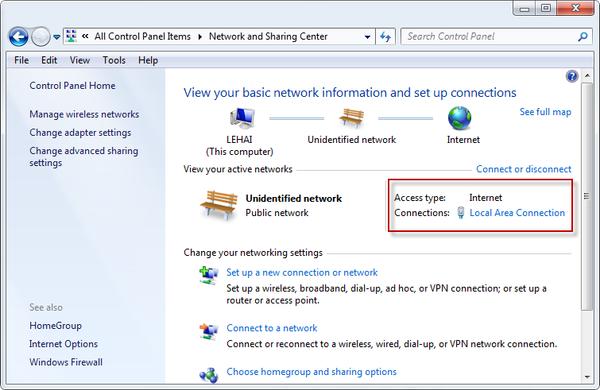Click the Back navigation arrow button
The width and height of the screenshot is (600, 390).
[x=18, y=37]
